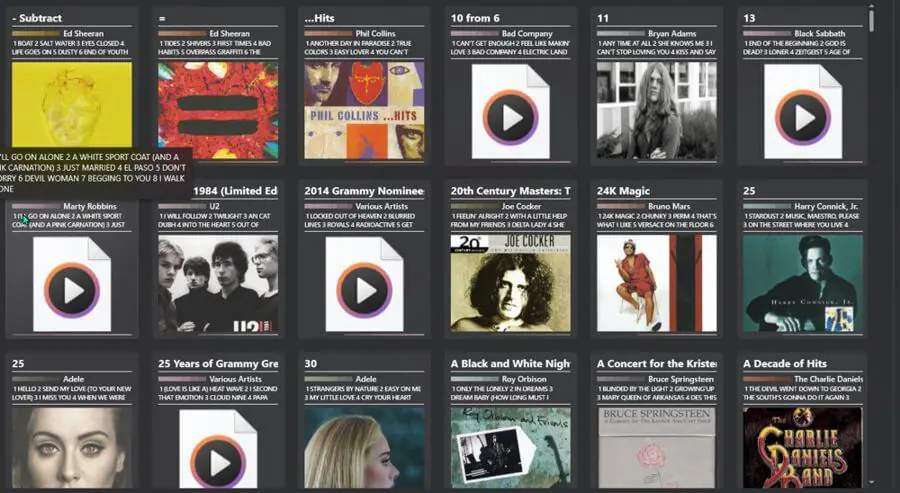900x493 pixels.
Task: Open the yellow Subtract album cover
Action: 72,104
